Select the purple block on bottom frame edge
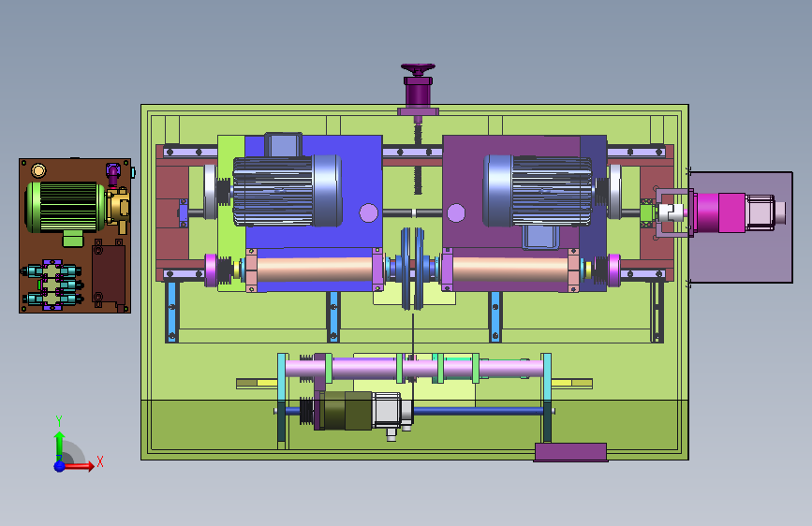812x526 pixels. point(570,452)
